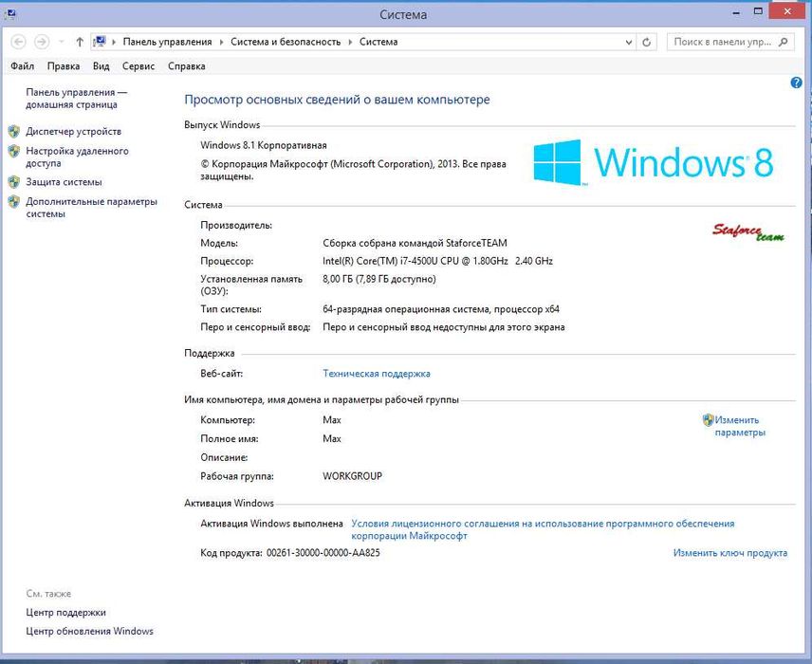Screen dimensions: 812x664
Task: Minimize the Система window
Action: point(736,12)
